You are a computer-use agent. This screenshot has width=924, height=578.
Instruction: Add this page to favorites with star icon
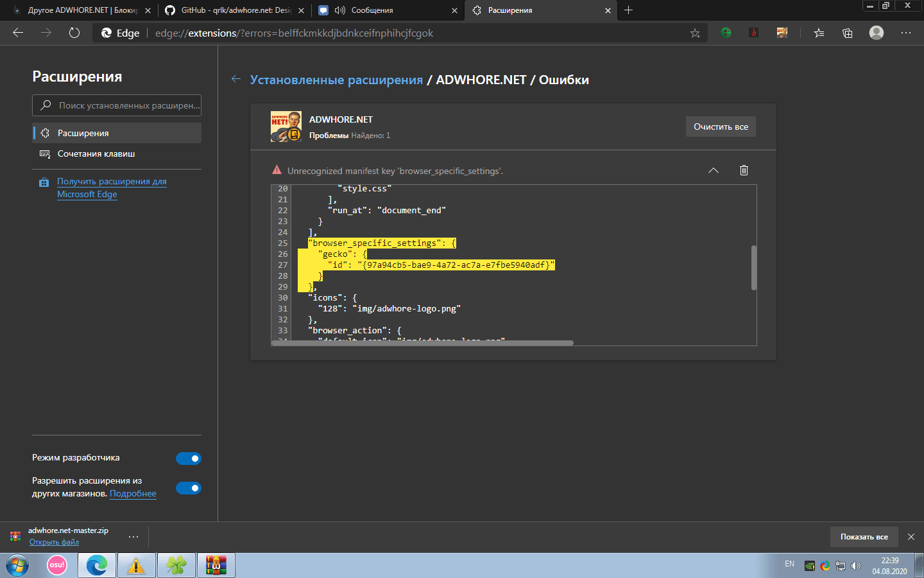695,33
